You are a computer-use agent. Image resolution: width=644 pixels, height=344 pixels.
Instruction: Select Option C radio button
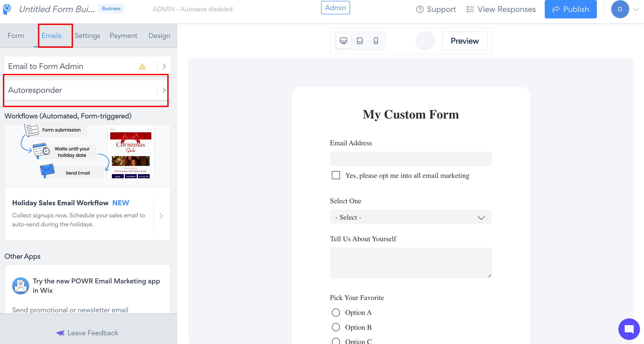(336, 341)
